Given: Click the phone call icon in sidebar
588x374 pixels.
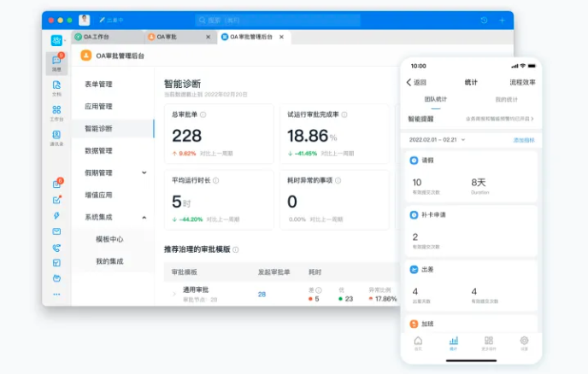Looking at the screenshot, I should tap(56, 248).
